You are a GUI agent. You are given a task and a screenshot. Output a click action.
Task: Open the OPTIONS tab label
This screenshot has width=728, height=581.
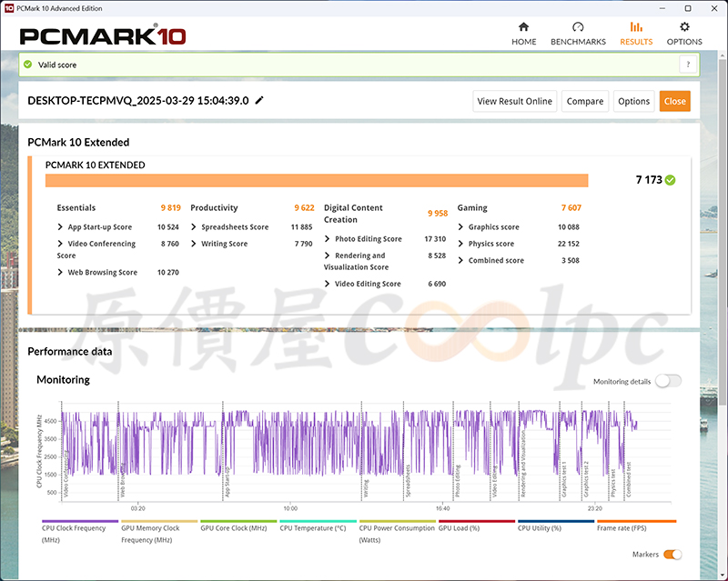point(684,42)
